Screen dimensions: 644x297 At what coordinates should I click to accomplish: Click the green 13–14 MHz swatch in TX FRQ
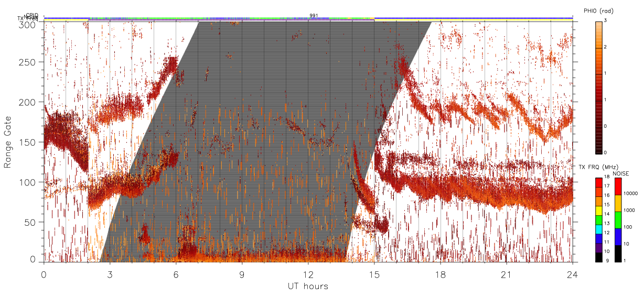(x=599, y=220)
